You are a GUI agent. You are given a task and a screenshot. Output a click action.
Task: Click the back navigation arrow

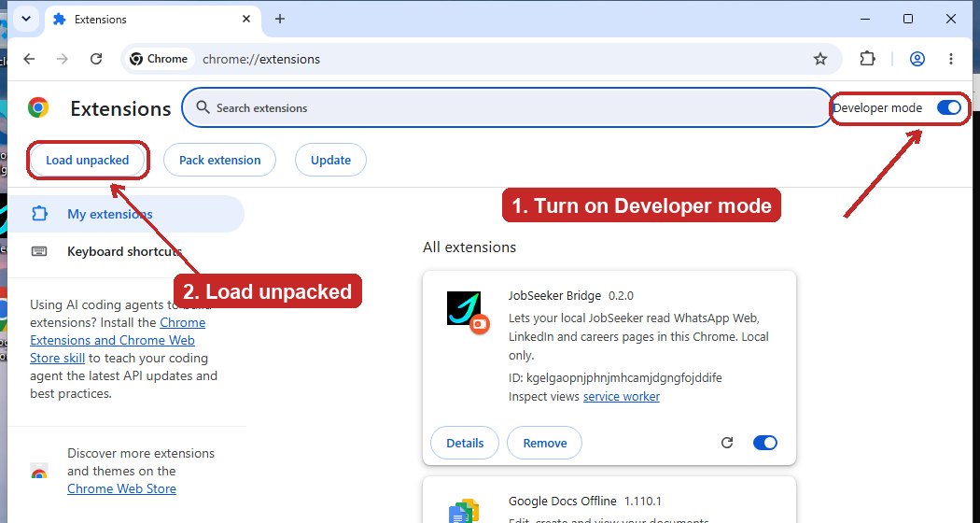[29, 59]
